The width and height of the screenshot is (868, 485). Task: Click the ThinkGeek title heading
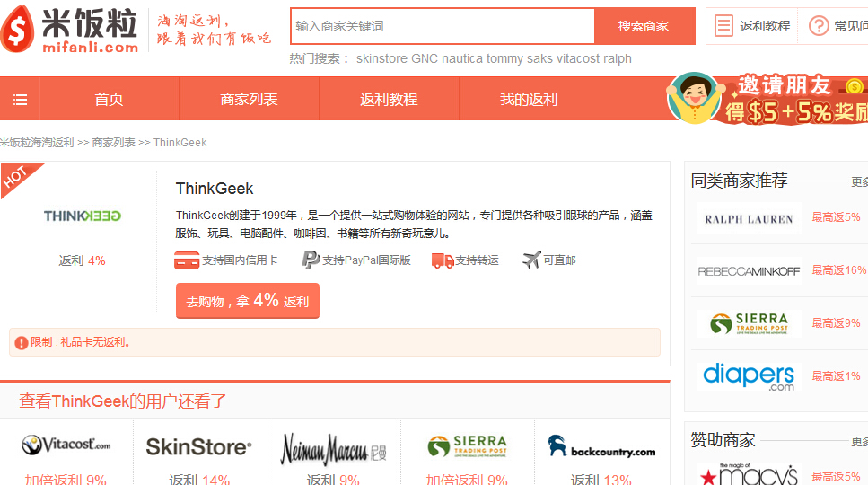click(215, 189)
